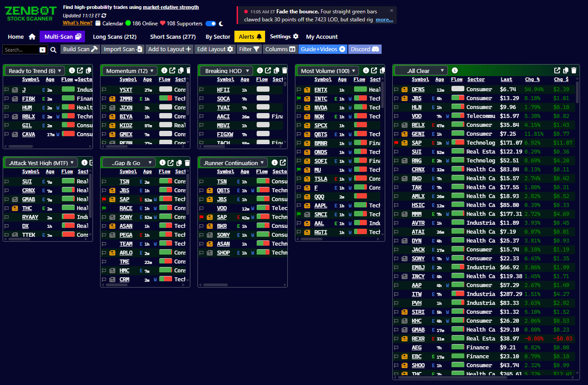Open the news icon on the ENTX row

(307, 90)
